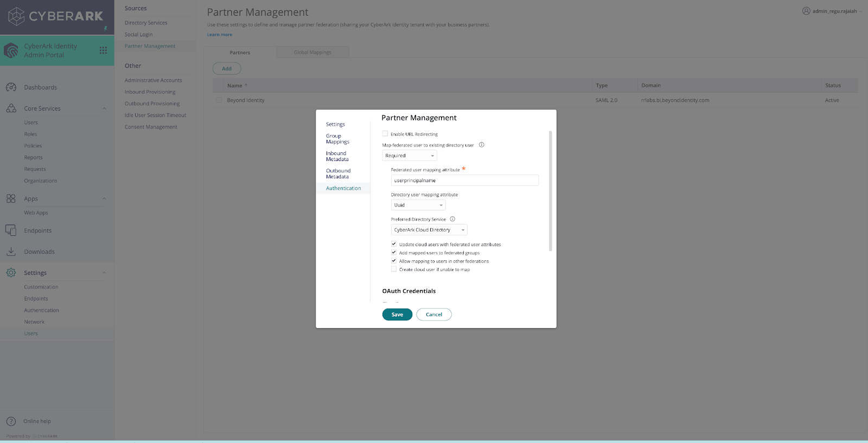Open Authentication under Settings in sidebar
The image size is (868, 443).
pos(41,310)
